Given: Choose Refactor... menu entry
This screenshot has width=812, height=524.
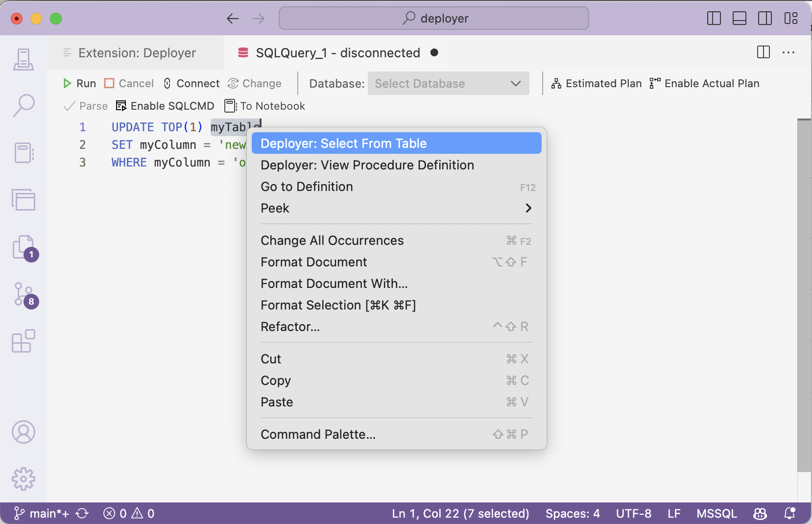Looking at the screenshot, I should 396,327.
